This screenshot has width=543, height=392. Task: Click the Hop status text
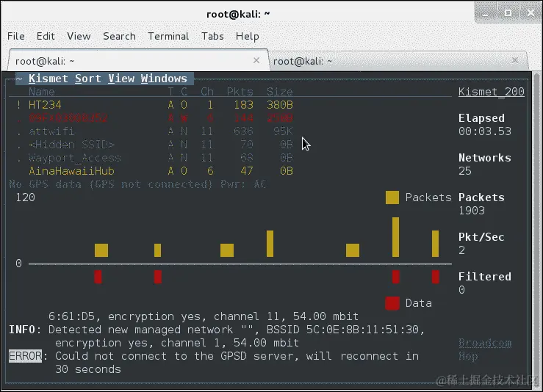click(468, 356)
